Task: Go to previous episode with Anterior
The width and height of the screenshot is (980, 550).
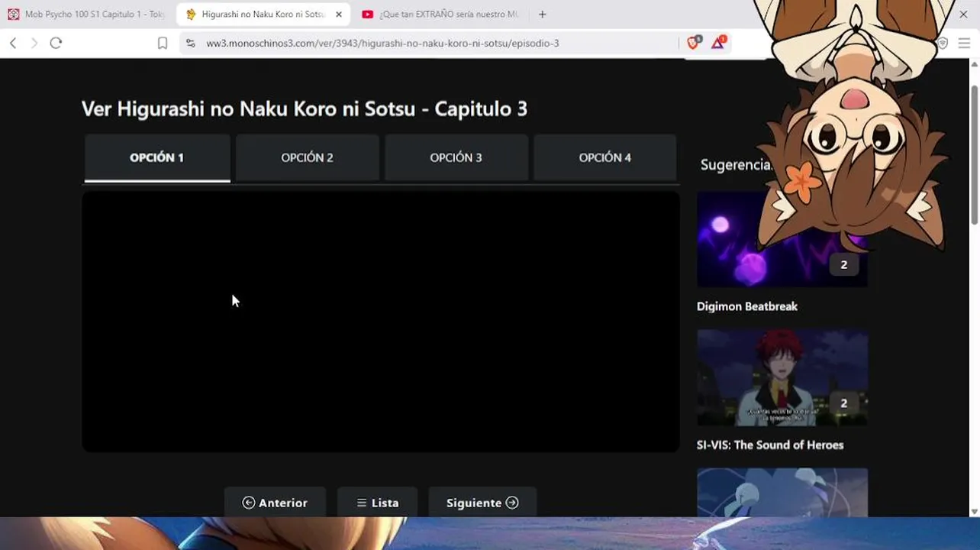Action: (x=275, y=502)
